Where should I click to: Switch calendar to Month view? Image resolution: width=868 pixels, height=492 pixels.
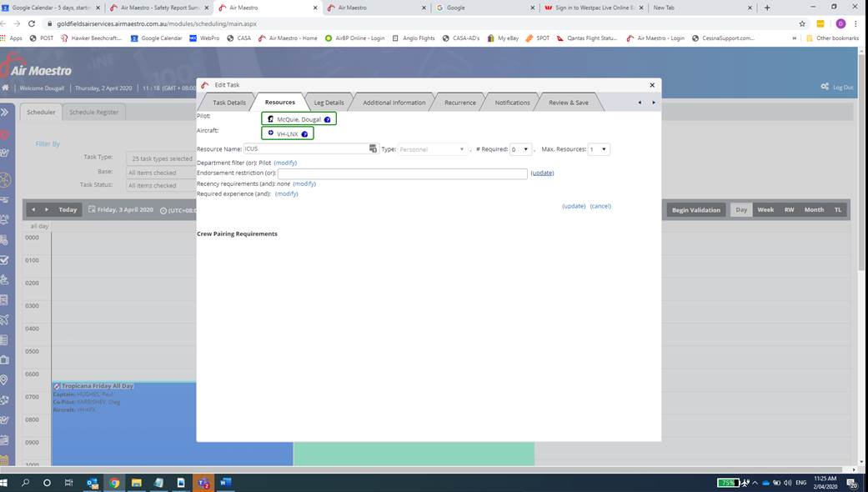point(814,210)
